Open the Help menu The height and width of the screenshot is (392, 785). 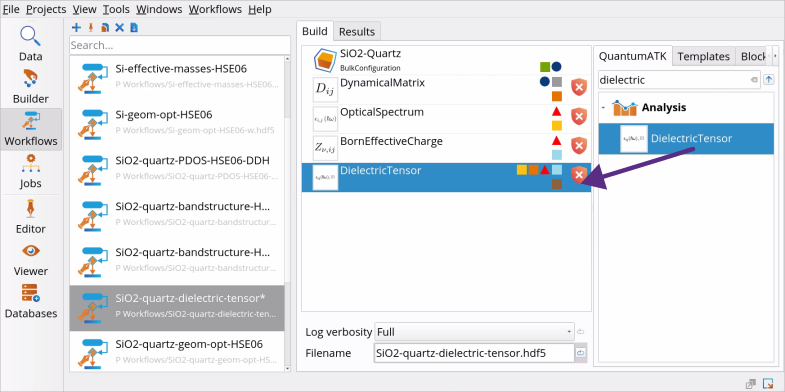click(x=260, y=9)
